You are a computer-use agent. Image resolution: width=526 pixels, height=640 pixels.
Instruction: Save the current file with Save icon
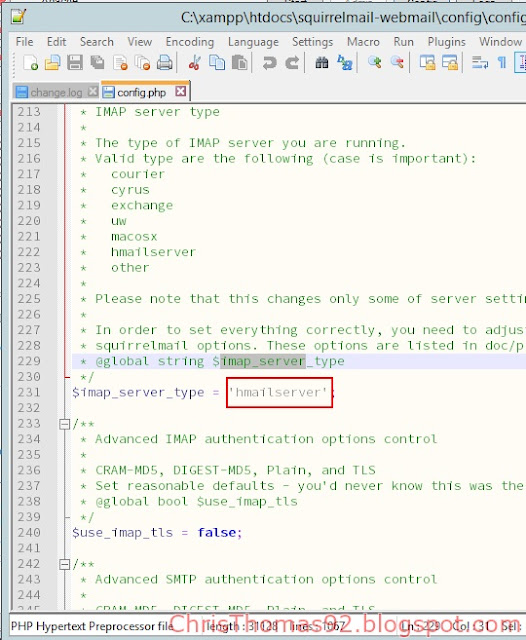click(x=75, y=63)
